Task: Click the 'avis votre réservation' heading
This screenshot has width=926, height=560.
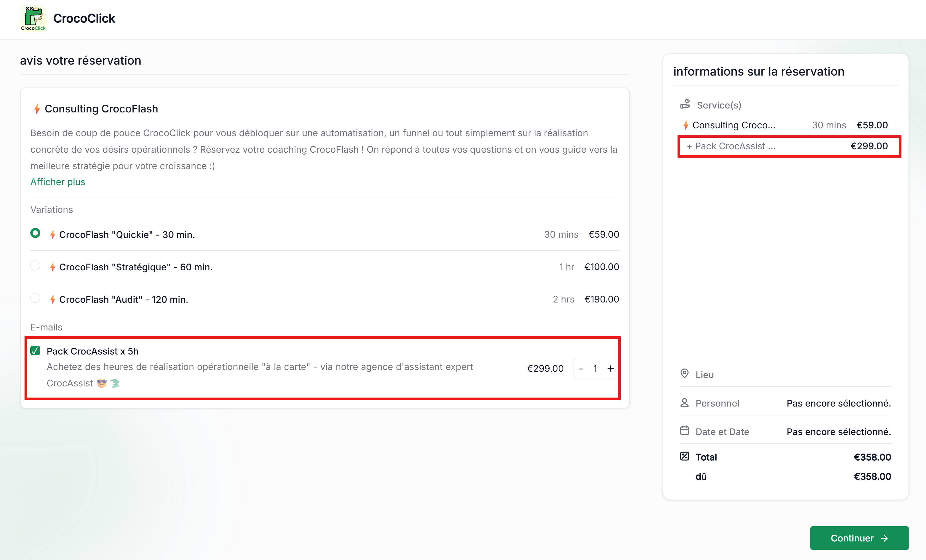Action: (81, 60)
